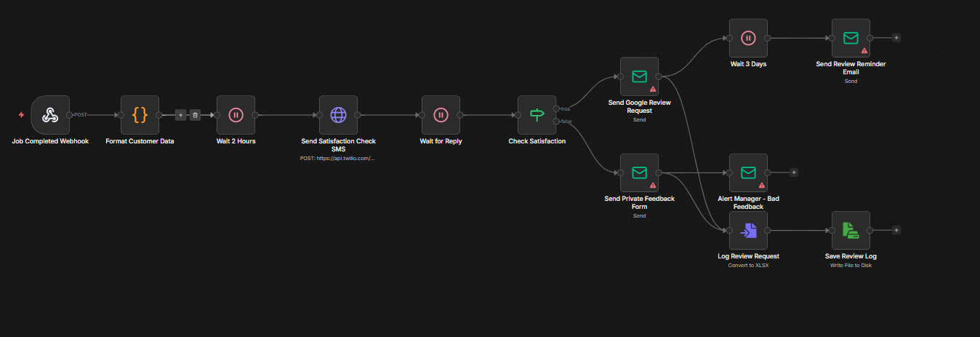Open the Log Review Request convert node
This screenshot has height=337, width=980.
tap(748, 230)
